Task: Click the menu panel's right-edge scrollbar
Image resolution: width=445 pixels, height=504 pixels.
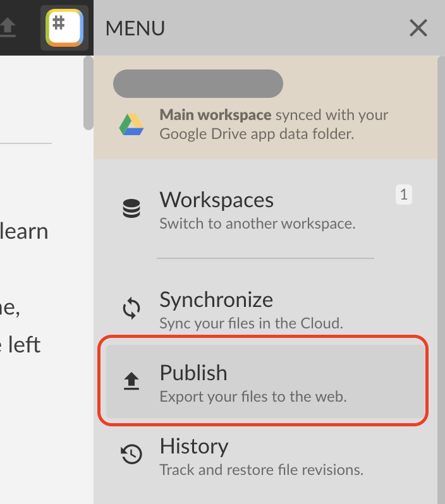Action: [x=441, y=280]
